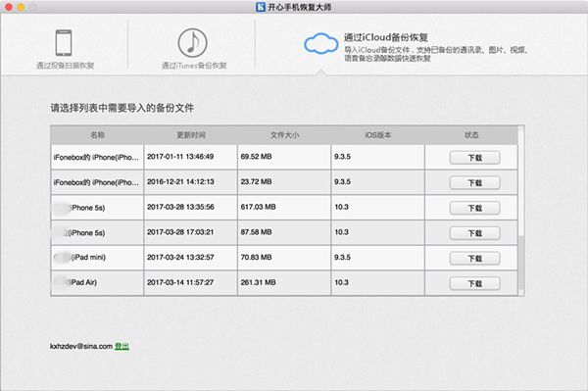Click the backup list vertical scrollbar
Image resolution: width=588 pixels, height=391 pixels.
521,263
